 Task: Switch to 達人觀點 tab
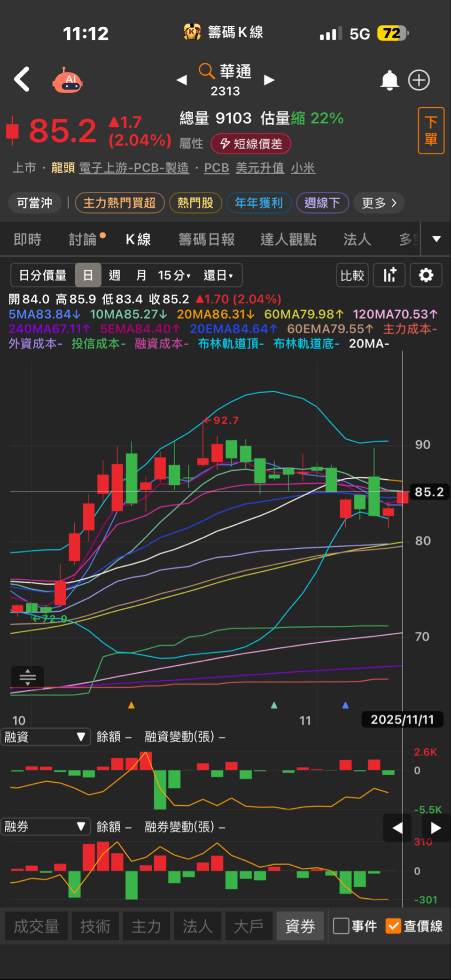288,240
